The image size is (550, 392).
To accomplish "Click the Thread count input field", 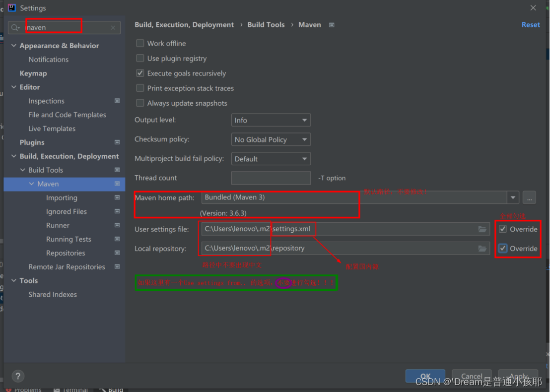I will pyautogui.click(x=271, y=178).
